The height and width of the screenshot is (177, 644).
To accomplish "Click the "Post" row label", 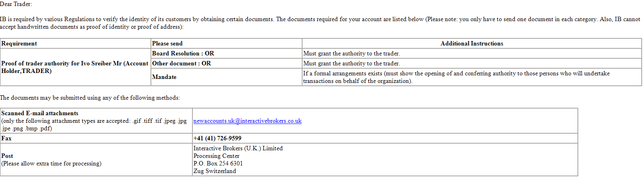I will coord(7,156).
